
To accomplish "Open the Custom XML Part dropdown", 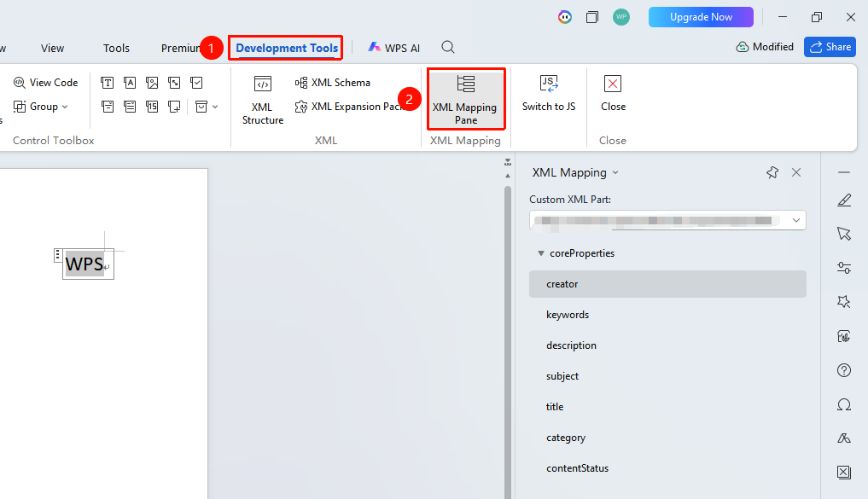I will (x=667, y=220).
